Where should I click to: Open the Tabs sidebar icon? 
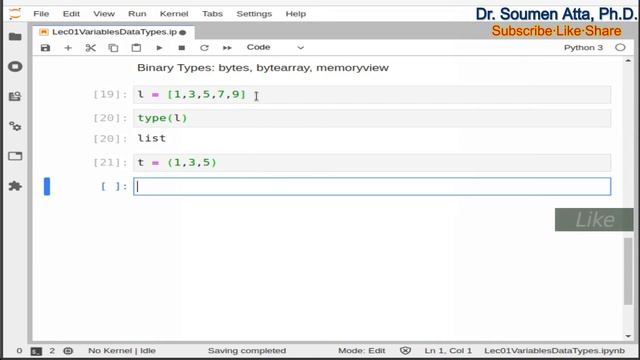[15, 156]
